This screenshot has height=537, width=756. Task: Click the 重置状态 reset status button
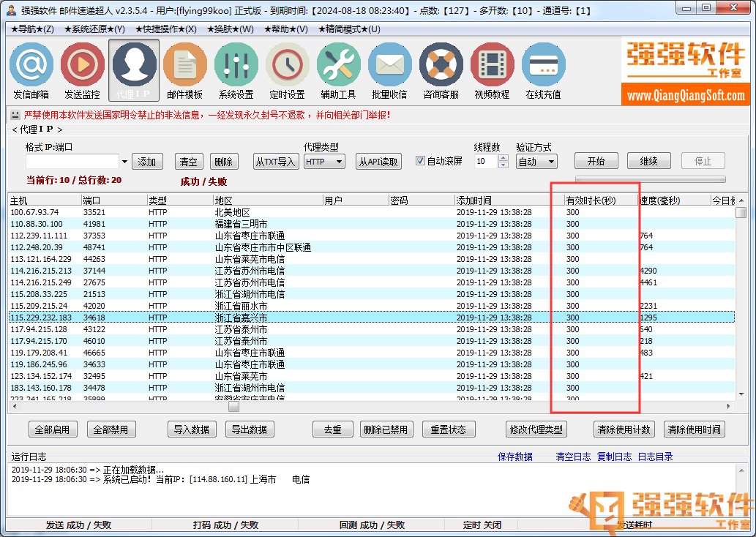pos(449,429)
